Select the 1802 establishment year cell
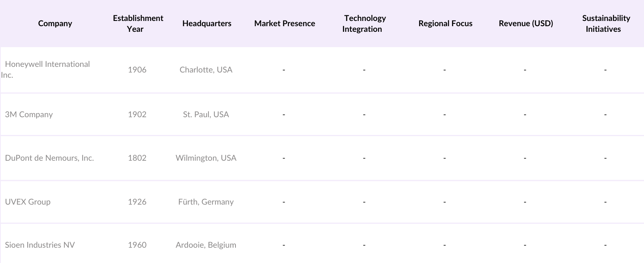The image size is (644, 263). pos(137,158)
